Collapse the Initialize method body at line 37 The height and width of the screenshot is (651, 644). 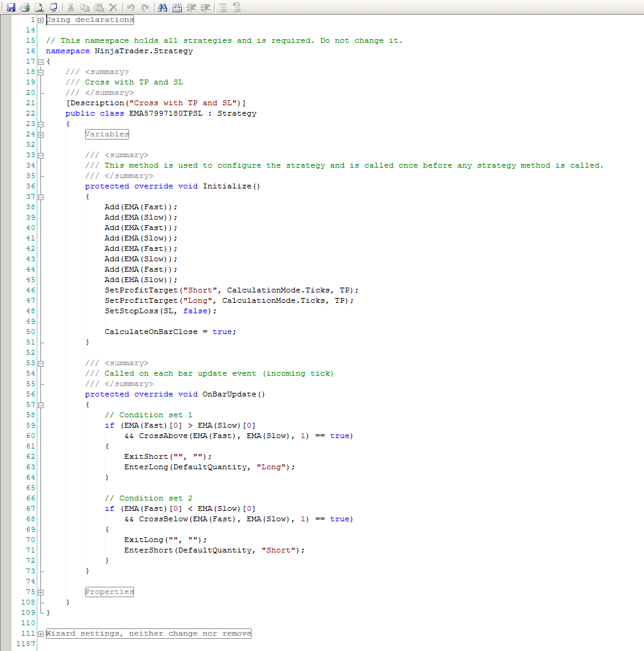[41, 197]
